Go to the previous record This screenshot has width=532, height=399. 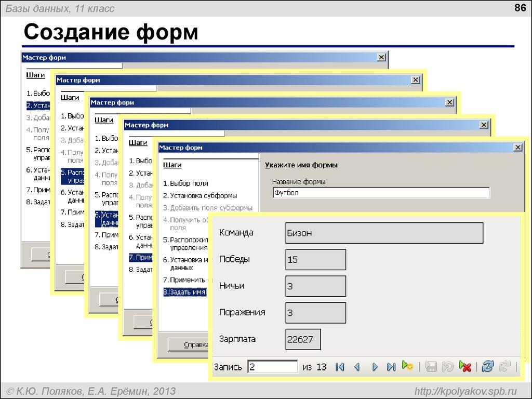[357, 367]
